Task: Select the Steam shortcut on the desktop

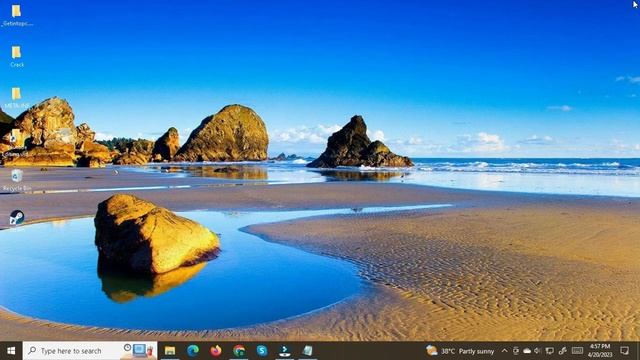Action: 17,218
